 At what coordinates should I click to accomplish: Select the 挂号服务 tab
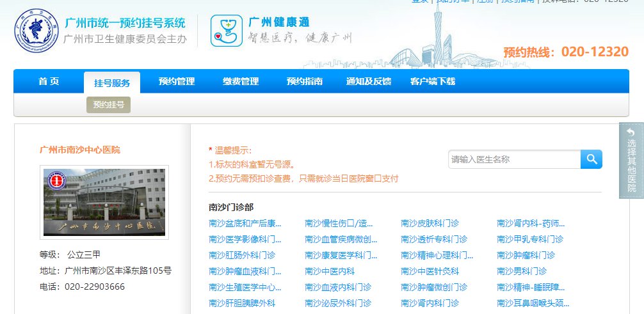tap(112, 82)
